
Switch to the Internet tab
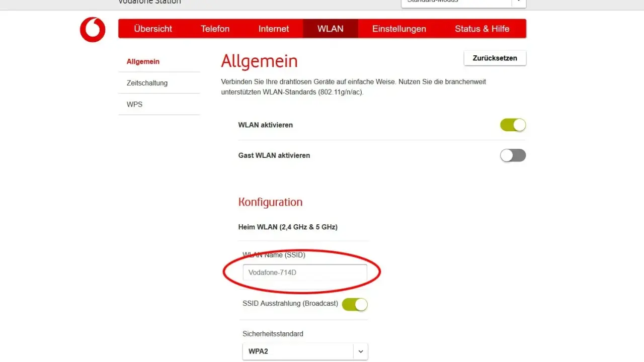[x=274, y=29]
